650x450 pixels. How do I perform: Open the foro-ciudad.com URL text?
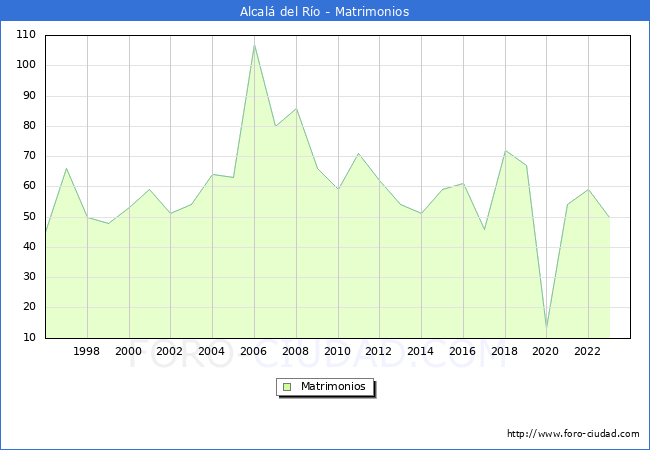573,434
